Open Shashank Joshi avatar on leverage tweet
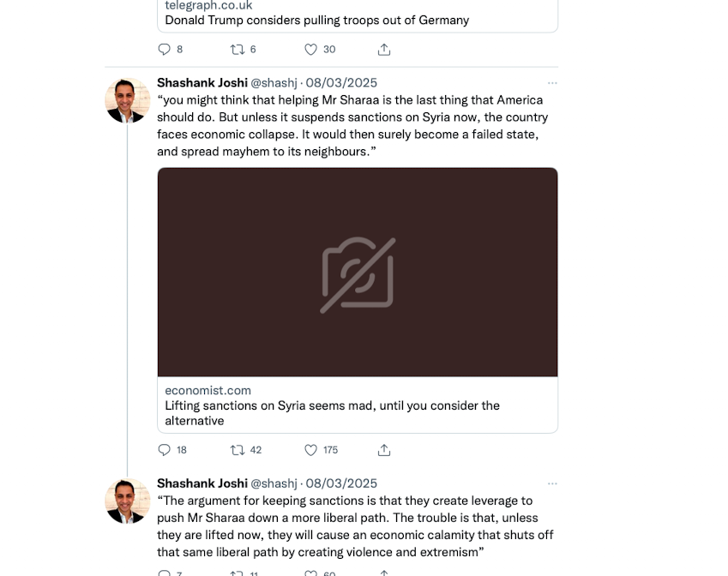Image resolution: width=728 pixels, height=576 pixels. pos(128,501)
